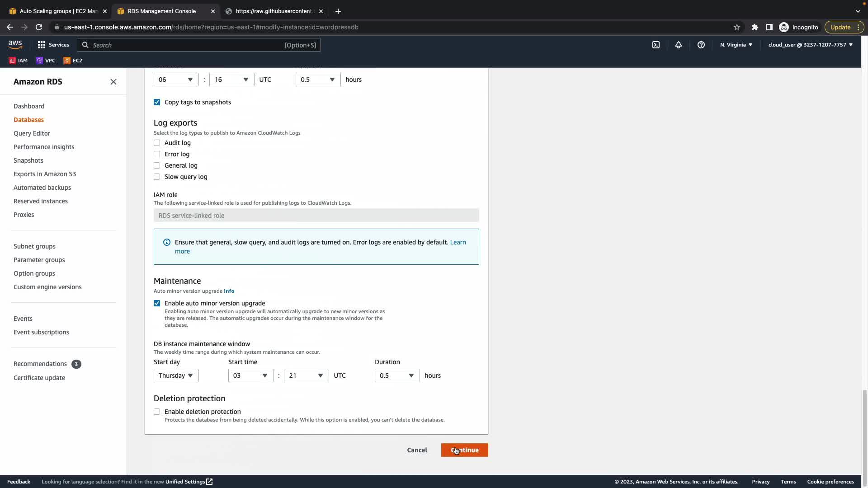This screenshot has height=488, width=868.
Task: Click the notifications bell icon
Action: click(679, 45)
